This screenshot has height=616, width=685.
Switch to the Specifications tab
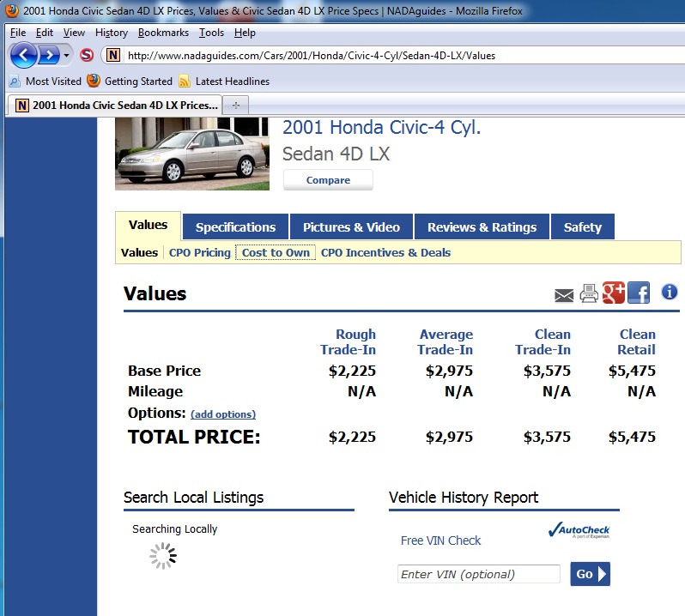(235, 227)
